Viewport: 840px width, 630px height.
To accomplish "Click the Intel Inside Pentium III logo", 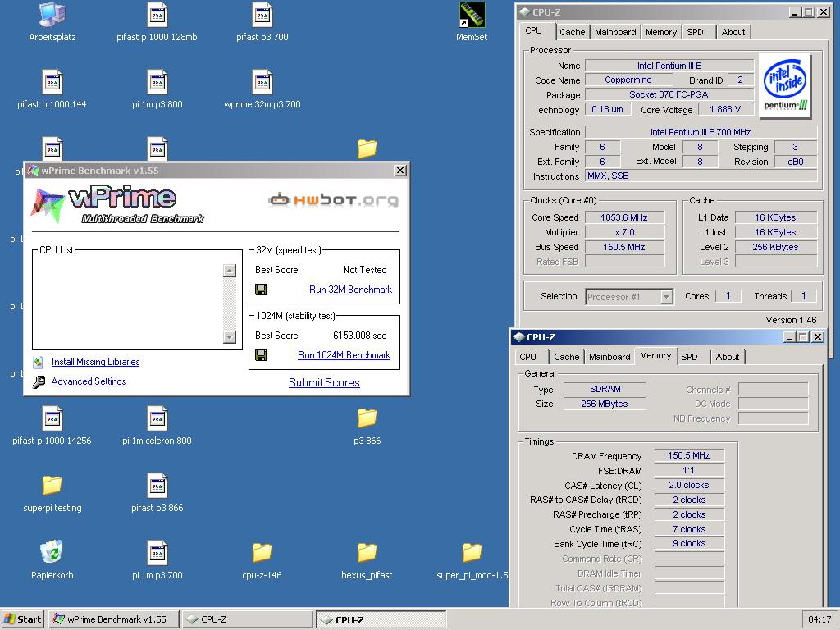I will (785, 86).
